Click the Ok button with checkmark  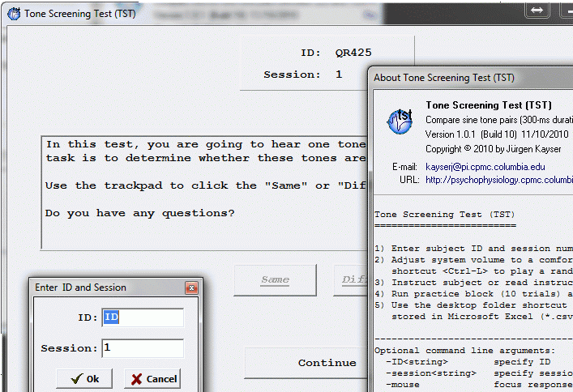click(x=84, y=379)
